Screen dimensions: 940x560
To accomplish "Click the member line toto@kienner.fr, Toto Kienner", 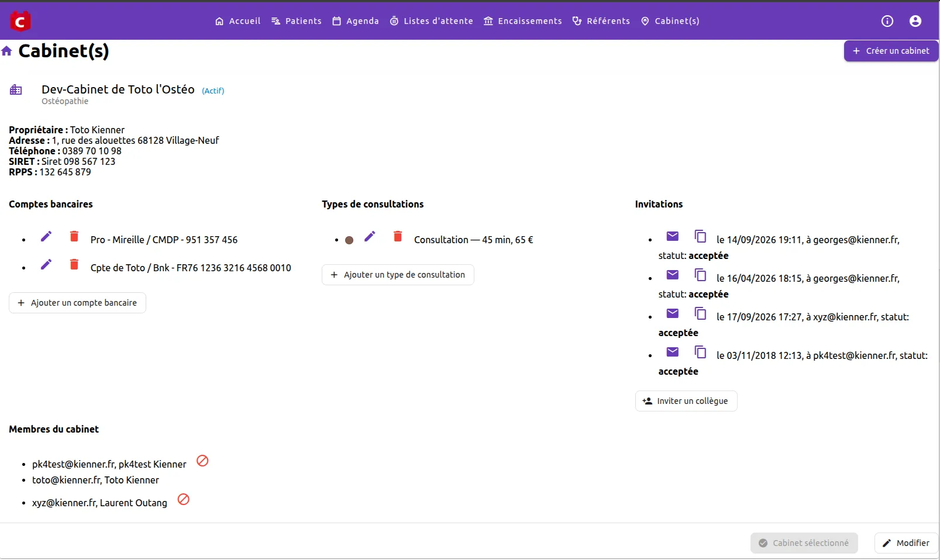I will [x=95, y=480].
